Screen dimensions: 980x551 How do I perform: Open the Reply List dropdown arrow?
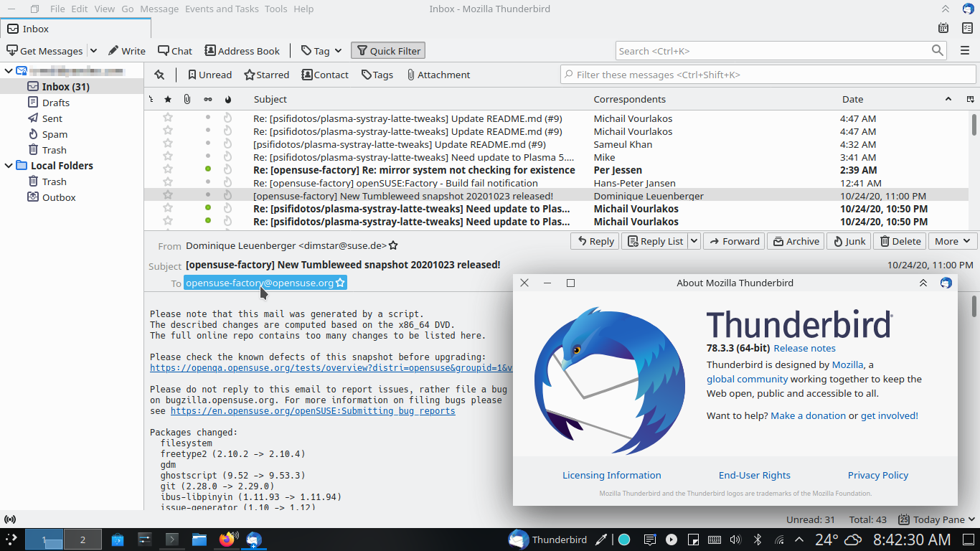[694, 241]
